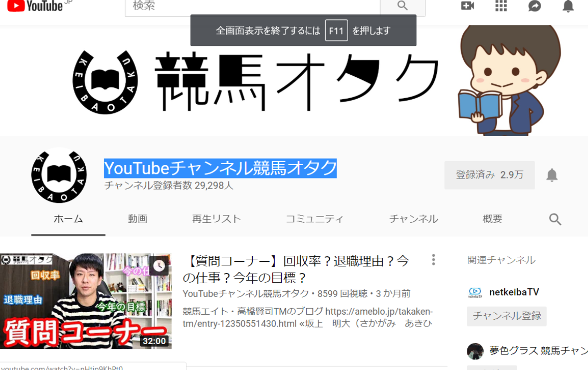Screen dimensions: 588x370
Task: Click the F11 key hint in fullscreen notice
Action: click(336, 30)
